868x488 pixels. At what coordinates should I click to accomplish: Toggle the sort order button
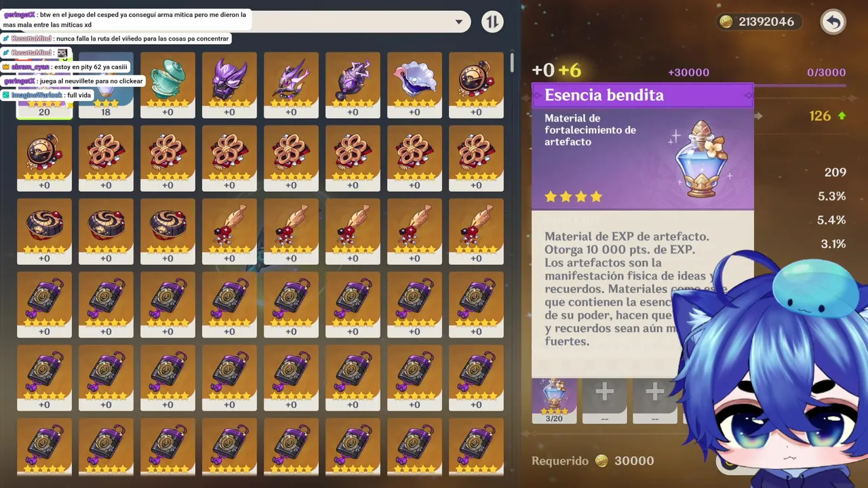point(492,22)
